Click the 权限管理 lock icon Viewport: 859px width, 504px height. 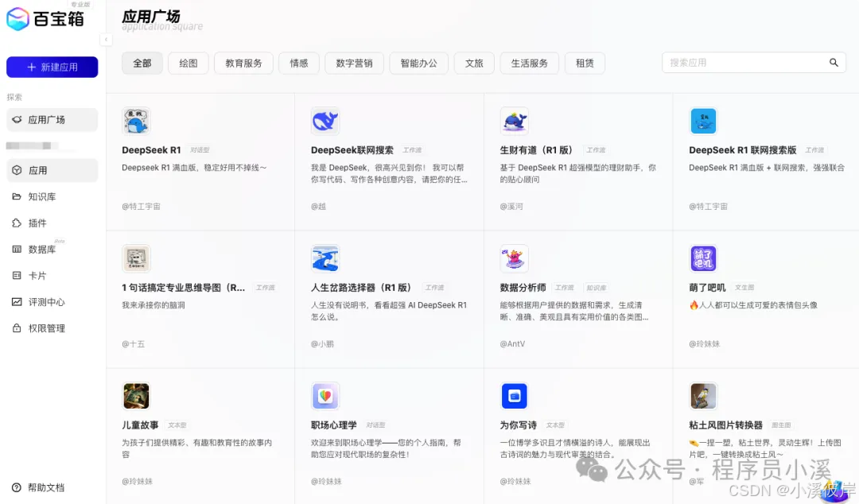[17, 328]
